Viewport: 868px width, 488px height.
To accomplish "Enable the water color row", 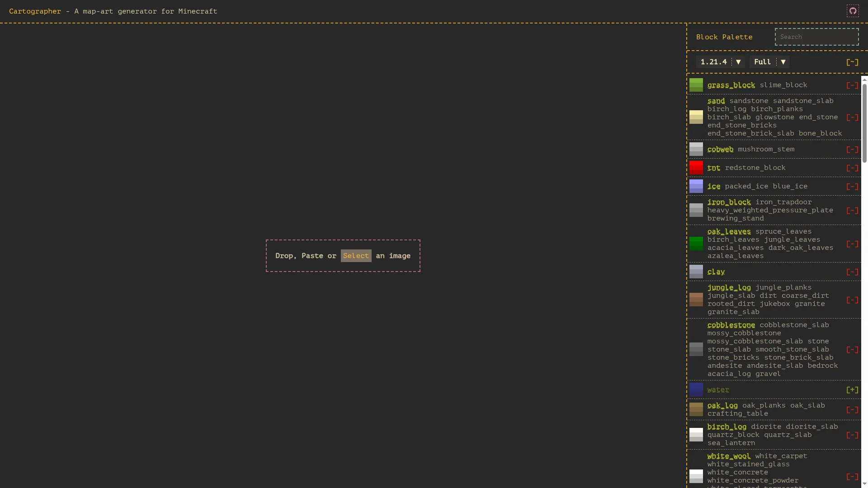I will [852, 390].
